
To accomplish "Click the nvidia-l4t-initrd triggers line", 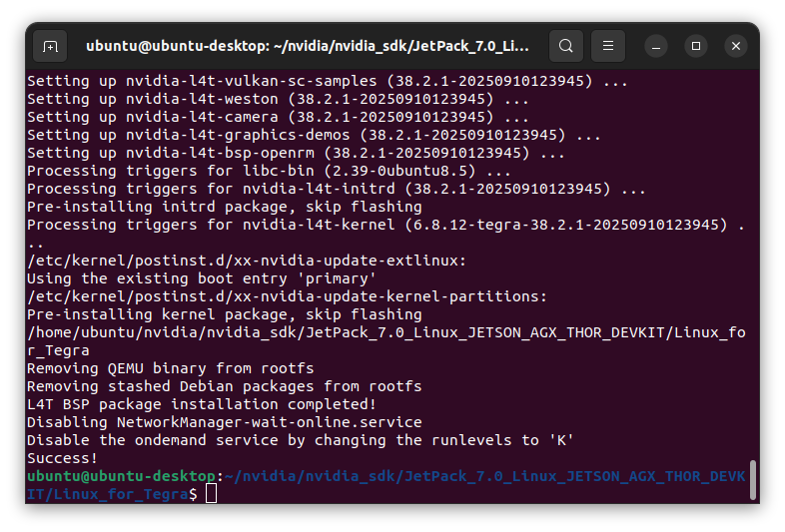I will click(x=337, y=190).
